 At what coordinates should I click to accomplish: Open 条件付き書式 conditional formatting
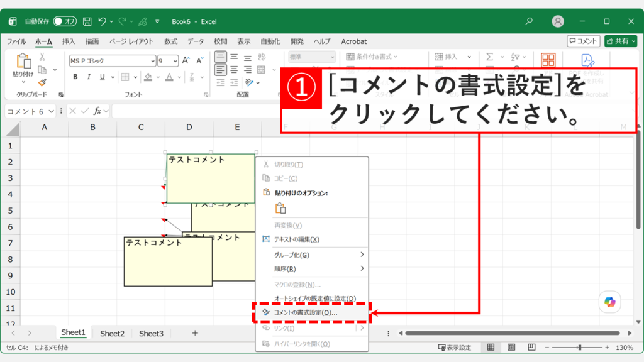372,57
